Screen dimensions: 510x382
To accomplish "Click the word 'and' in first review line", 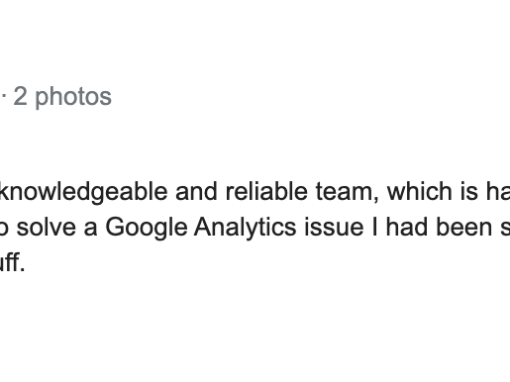I will point(196,191).
